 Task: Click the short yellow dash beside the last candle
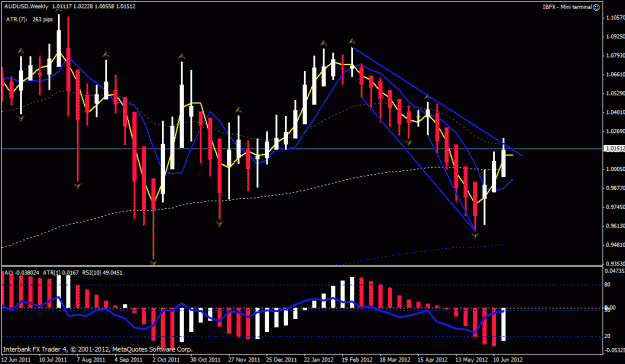509,155
